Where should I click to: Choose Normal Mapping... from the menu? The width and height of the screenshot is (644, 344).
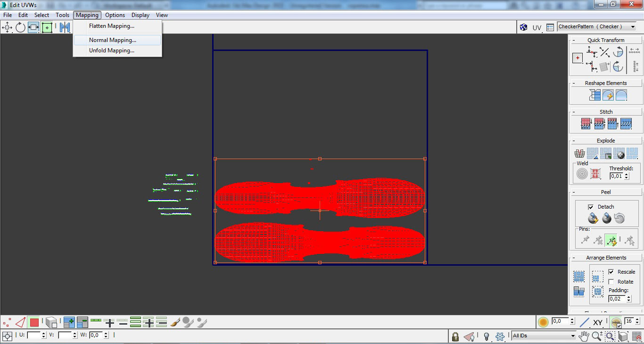[x=113, y=40]
